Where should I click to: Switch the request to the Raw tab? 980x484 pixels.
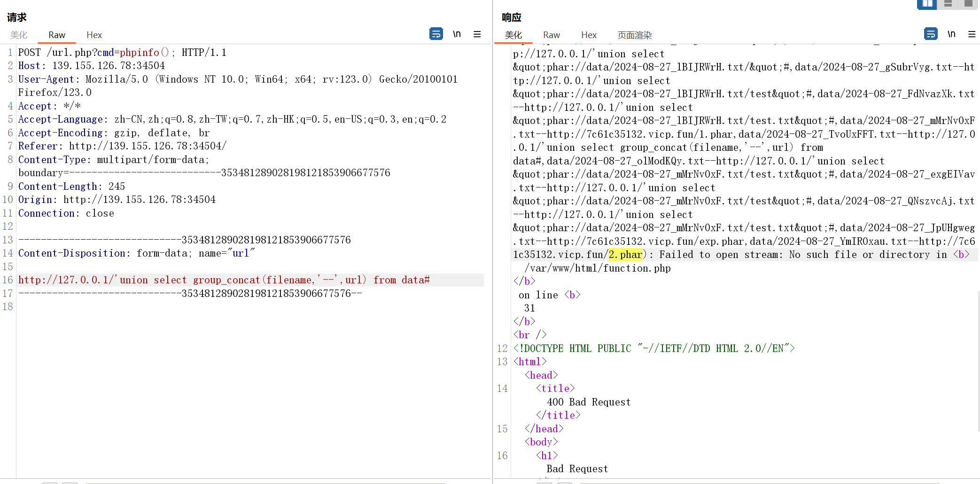(56, 35)
